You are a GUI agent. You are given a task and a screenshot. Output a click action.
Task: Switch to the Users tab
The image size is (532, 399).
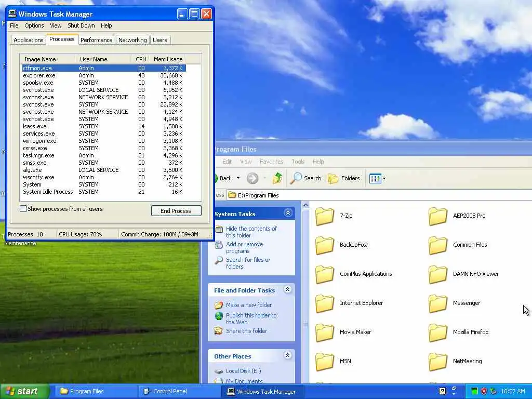160,40
